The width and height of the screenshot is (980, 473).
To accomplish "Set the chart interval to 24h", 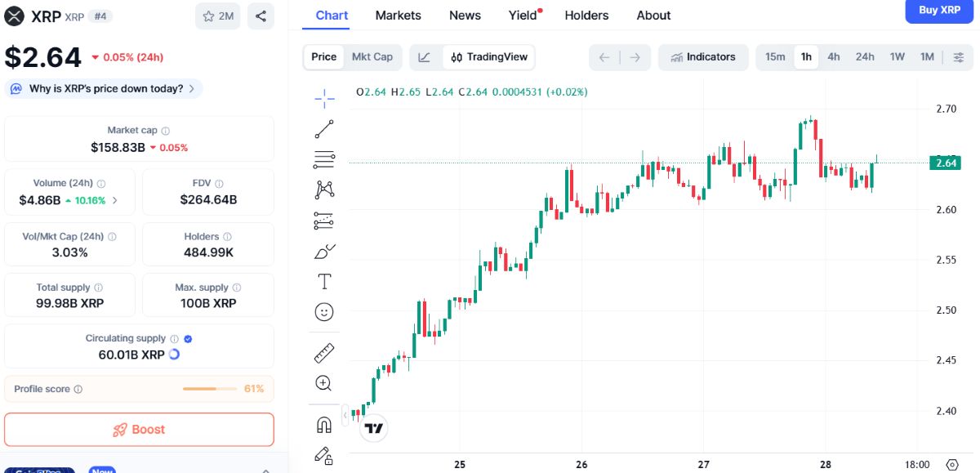I will pyautogui.click(x=865, y=57).
